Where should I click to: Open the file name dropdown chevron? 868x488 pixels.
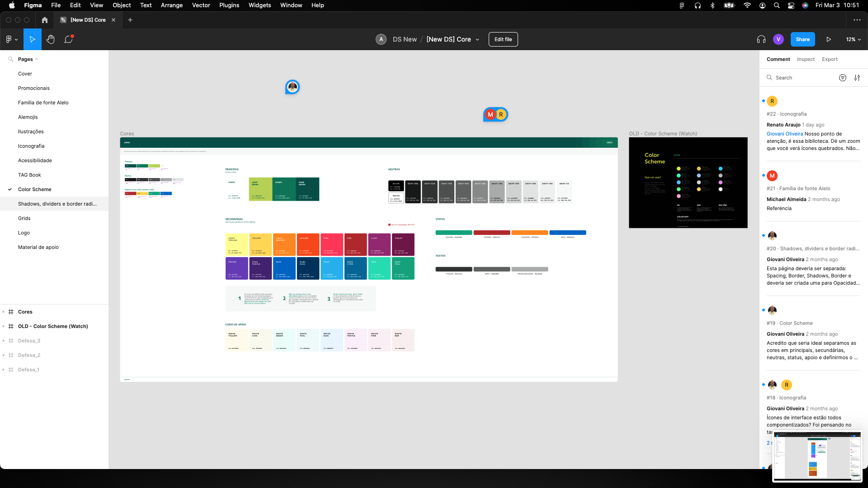click(x=477, y=40)
